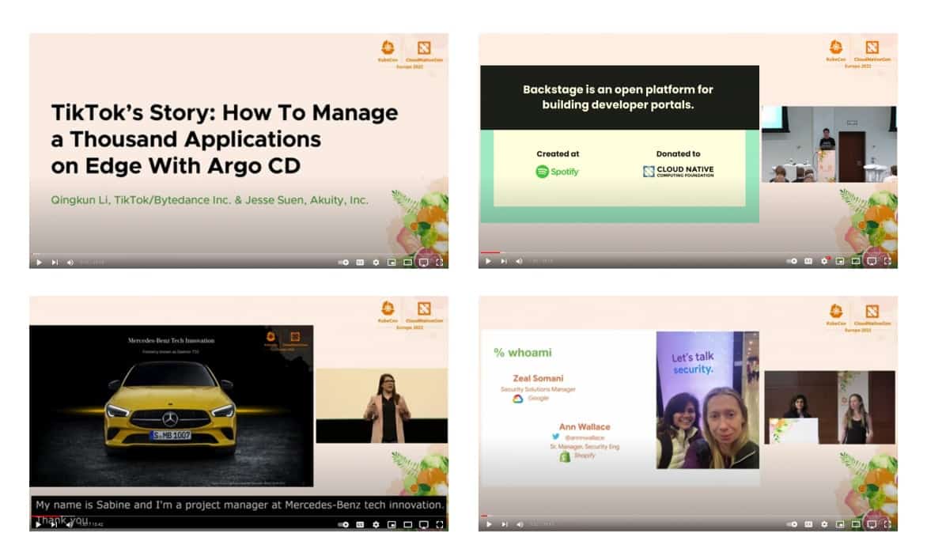
Task: Open settings gear in whoami player
Action: 824,524
